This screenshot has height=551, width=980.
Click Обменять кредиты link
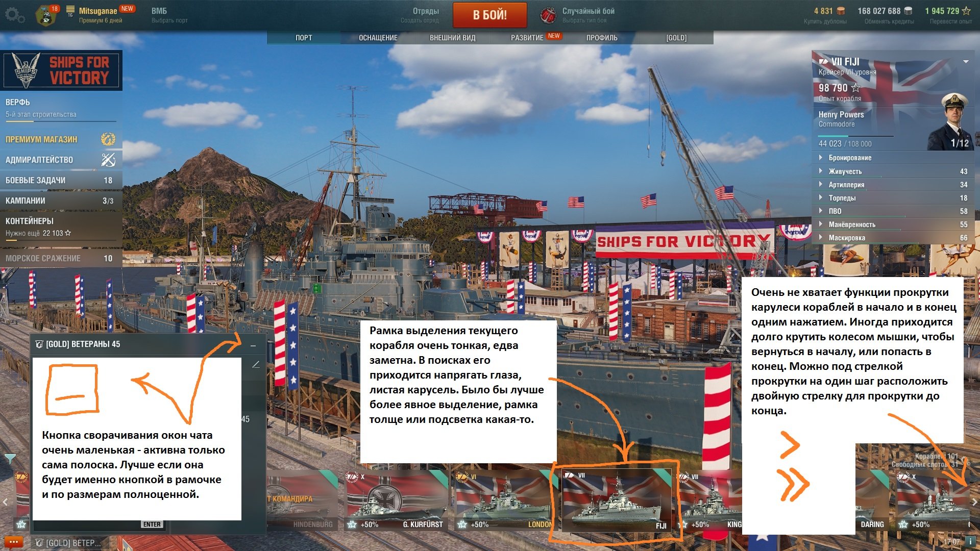(889, 21)
